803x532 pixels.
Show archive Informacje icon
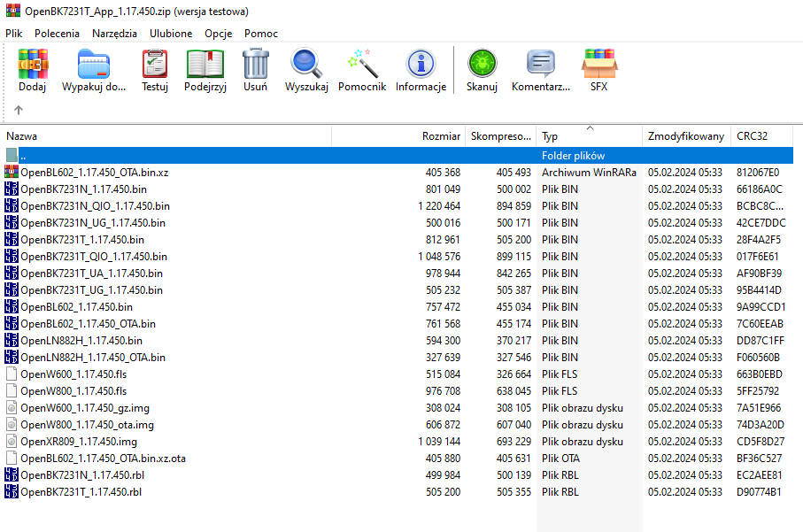click(x=421, y=64)
